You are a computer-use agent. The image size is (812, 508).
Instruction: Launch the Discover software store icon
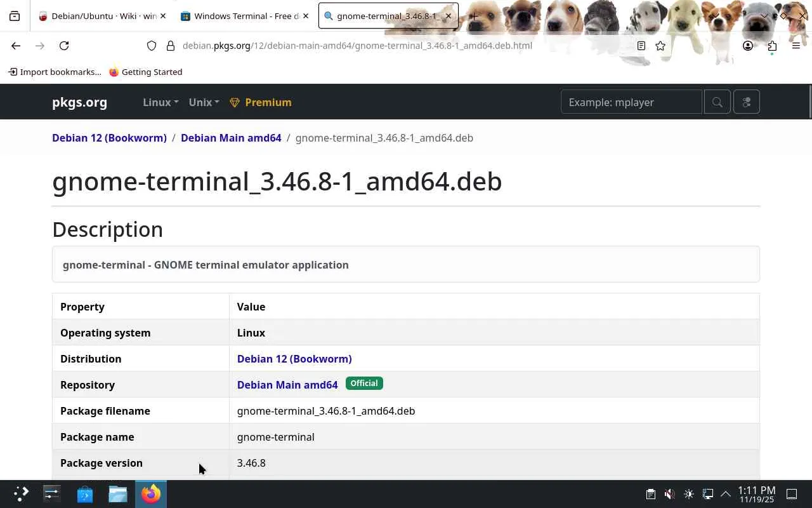tap(85, 494)
